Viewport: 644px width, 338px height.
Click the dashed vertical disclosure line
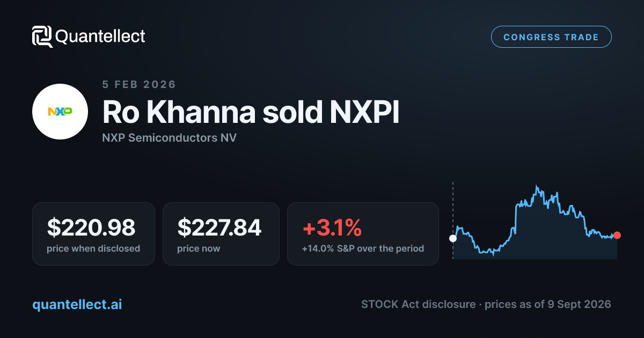[x=453, y=220]
